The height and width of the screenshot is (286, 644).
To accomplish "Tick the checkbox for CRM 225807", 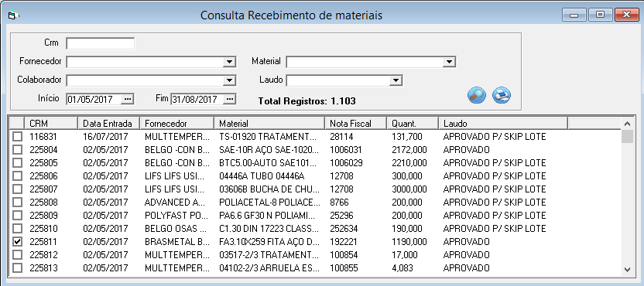I will [x=17, y=189].
